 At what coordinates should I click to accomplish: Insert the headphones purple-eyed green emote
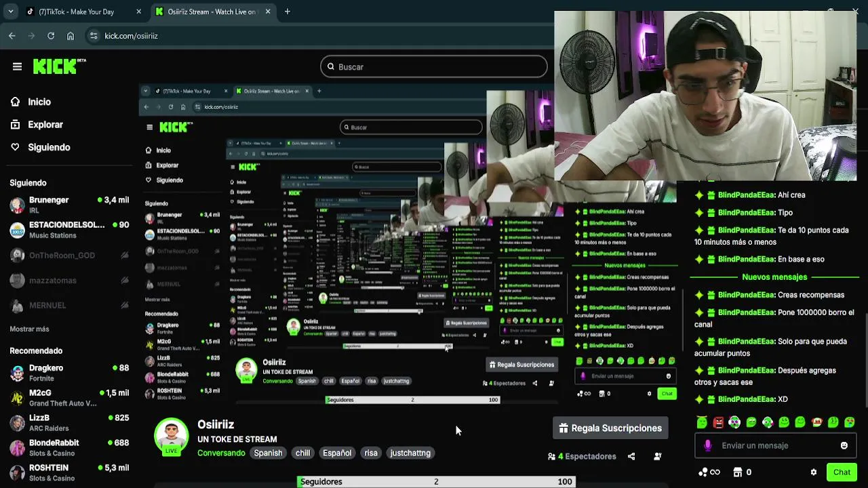click(734, 422)
